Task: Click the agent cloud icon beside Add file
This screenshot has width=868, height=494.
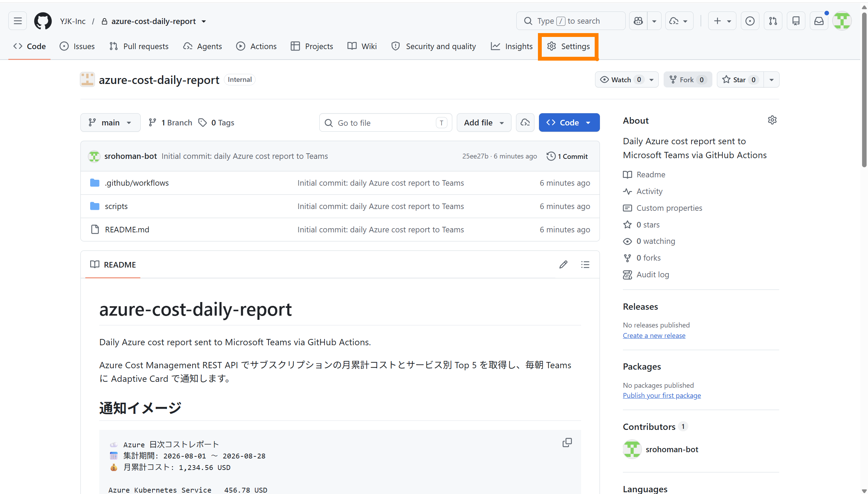Action: tap(525, 123)
